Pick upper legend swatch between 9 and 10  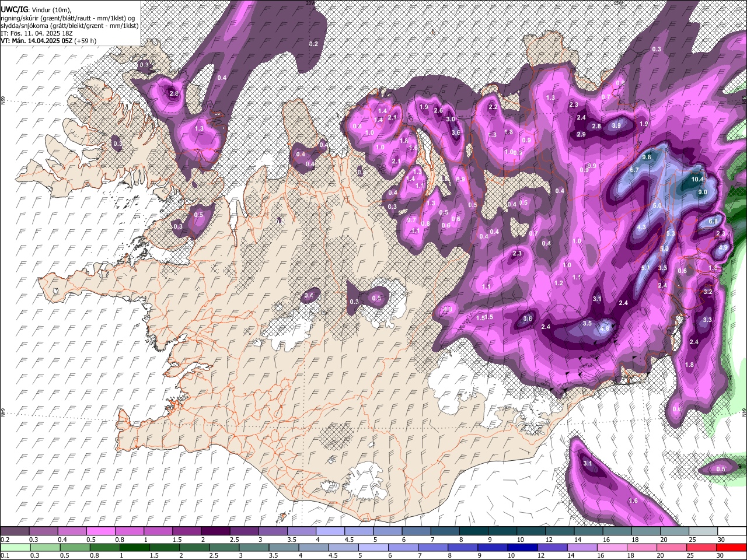(502, 531)
